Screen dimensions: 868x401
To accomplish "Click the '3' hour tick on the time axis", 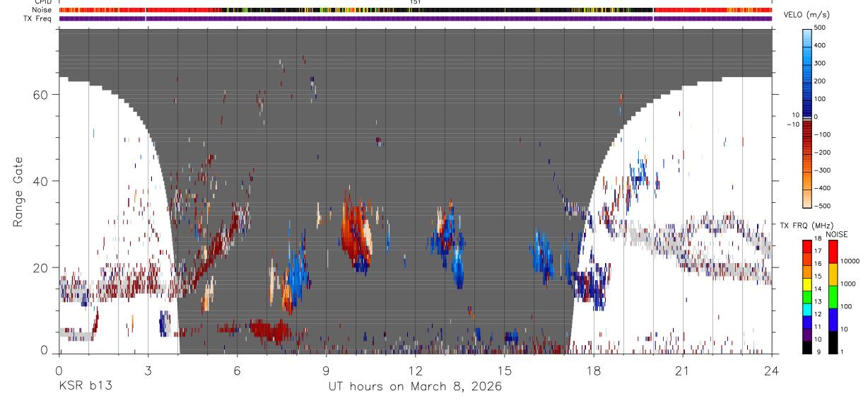I will point(148,370).
